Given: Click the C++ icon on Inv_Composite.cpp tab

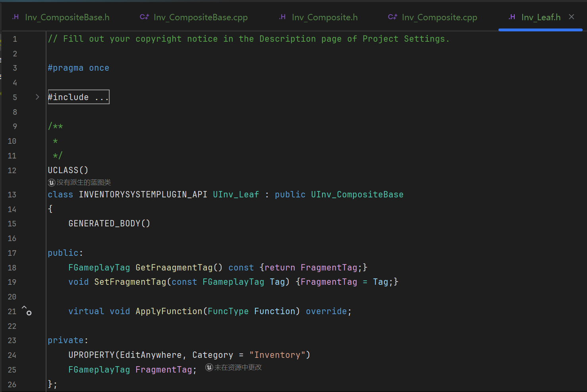Looking at the screenshot, I should pyautogui.click(x=392, y=17).
